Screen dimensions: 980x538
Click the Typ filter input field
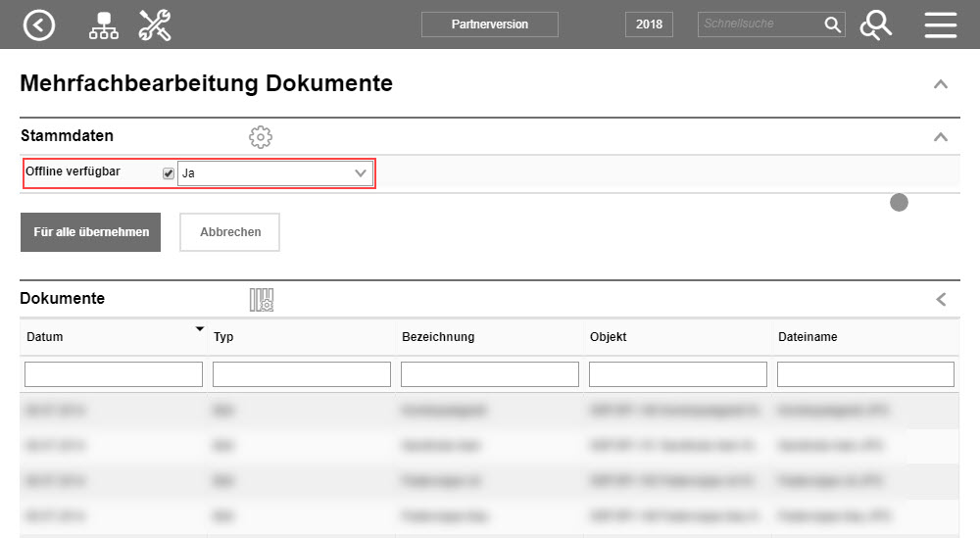pos(302,374)
